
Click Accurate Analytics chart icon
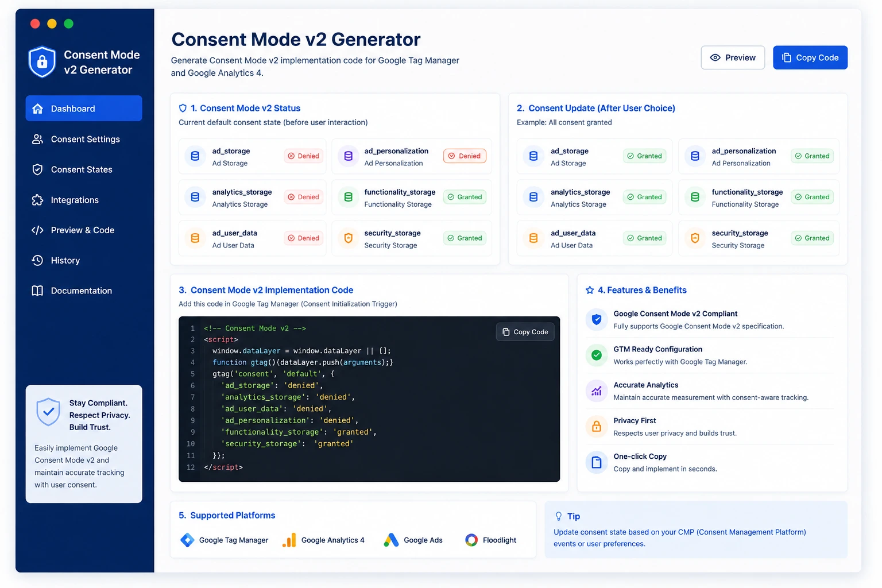pos(597,391)
